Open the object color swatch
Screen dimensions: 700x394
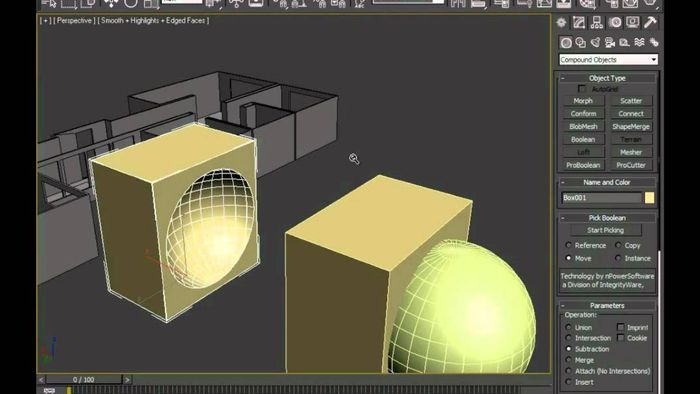coord(650,198)
